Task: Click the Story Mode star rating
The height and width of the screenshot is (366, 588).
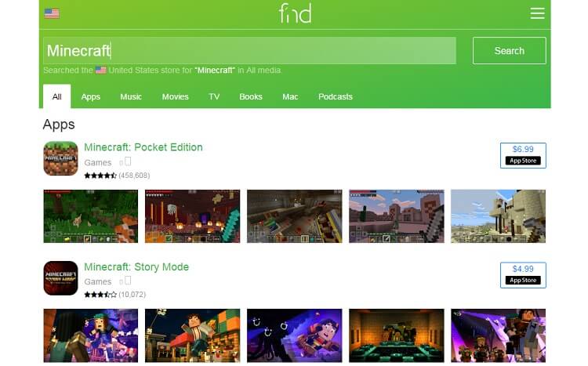Action: coord(100,295)
